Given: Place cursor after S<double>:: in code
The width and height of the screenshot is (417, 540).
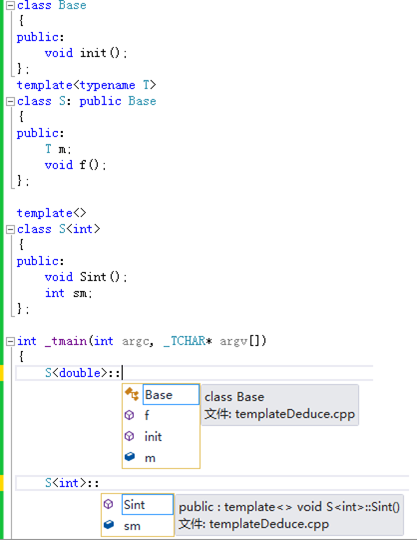Looking at the screenshot, I should click(x=122, y=373).
